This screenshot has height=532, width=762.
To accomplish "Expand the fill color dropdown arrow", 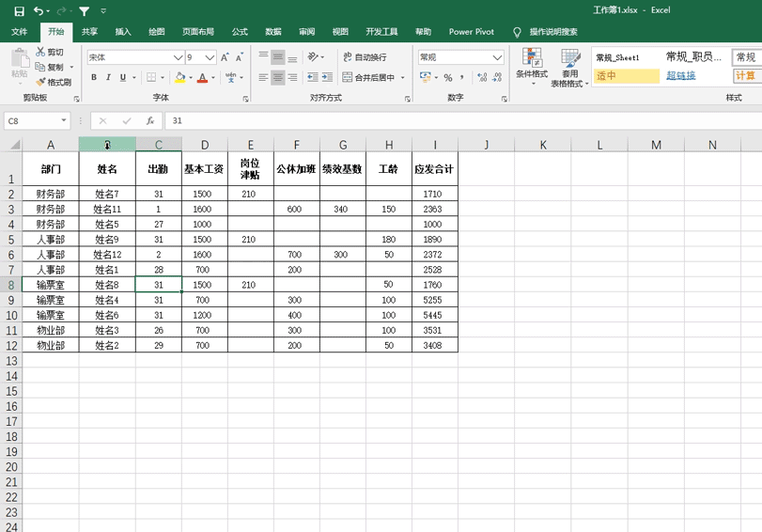I will (191, 77).
